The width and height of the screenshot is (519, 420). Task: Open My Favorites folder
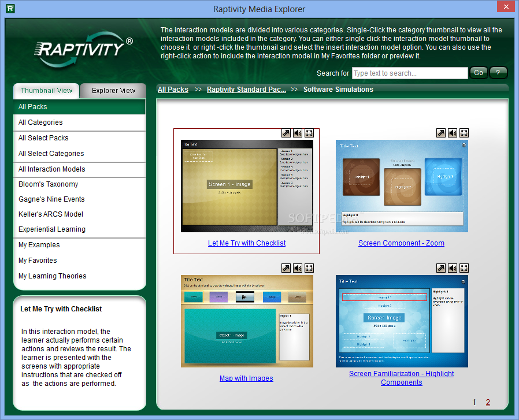79,261
